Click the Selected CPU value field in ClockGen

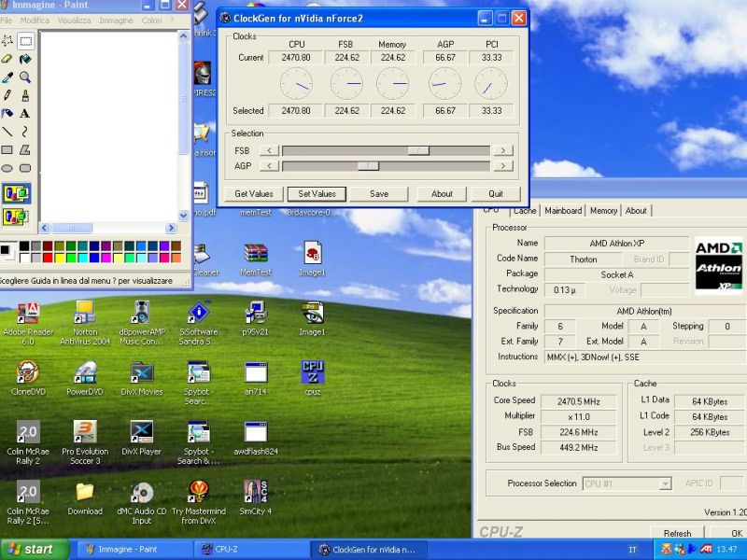(295, 110)
